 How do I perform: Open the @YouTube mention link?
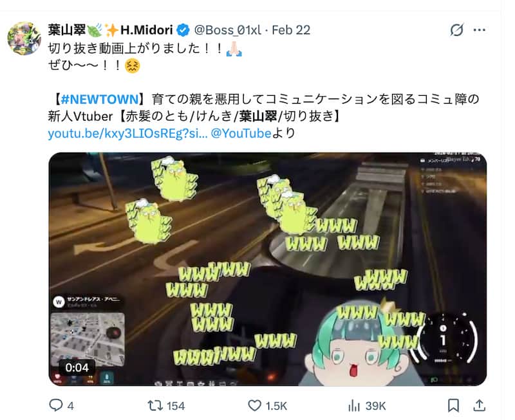241,134
